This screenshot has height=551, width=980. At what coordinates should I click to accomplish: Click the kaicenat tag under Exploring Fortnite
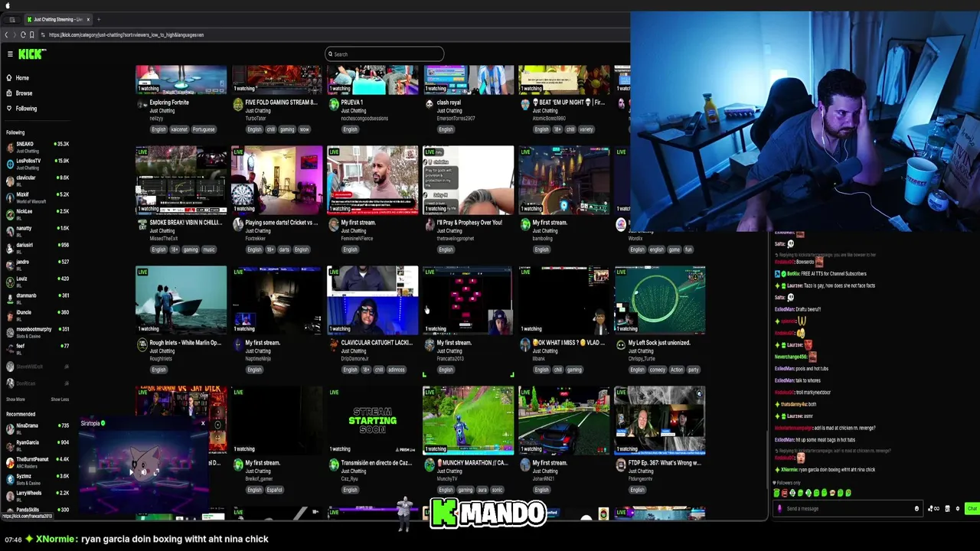click(178, 129)
